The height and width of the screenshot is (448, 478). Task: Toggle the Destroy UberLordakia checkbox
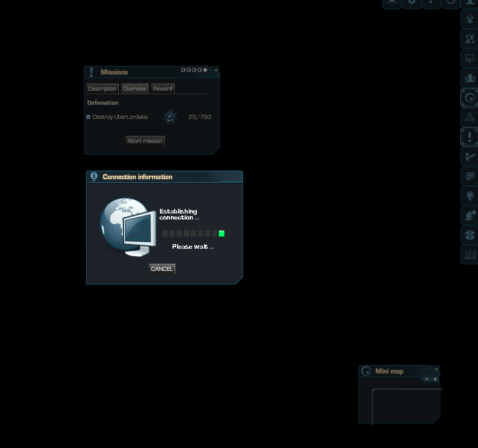89,117
